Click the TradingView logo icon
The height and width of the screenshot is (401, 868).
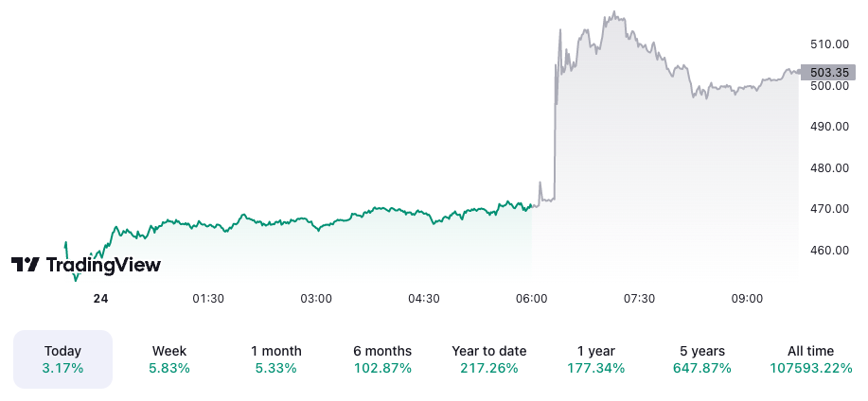click(26, 265)
